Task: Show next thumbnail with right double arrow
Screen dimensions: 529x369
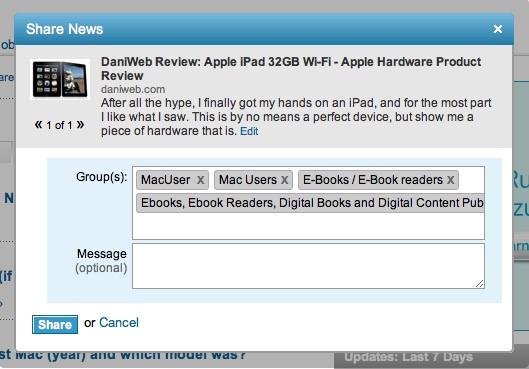Action: 80,125
